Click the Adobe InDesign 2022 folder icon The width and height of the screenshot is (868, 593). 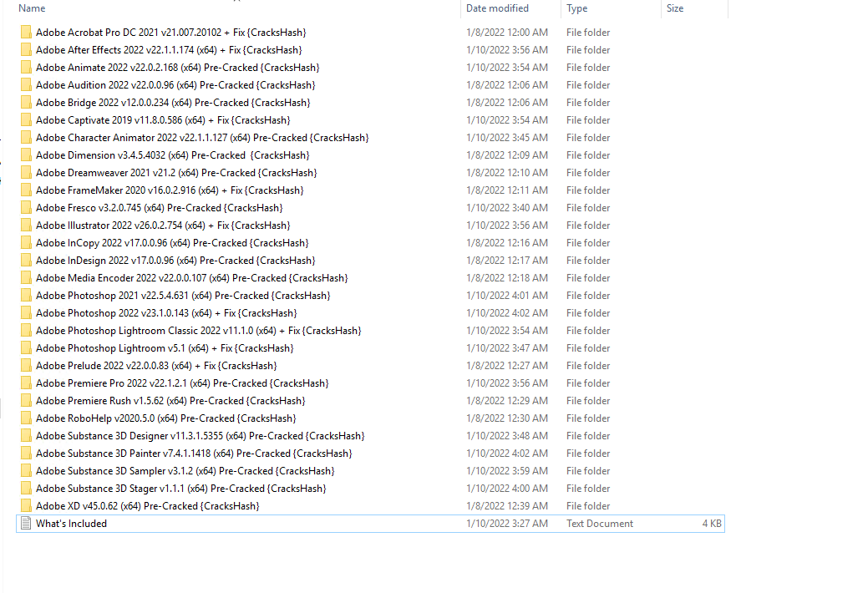pos(26,261)
